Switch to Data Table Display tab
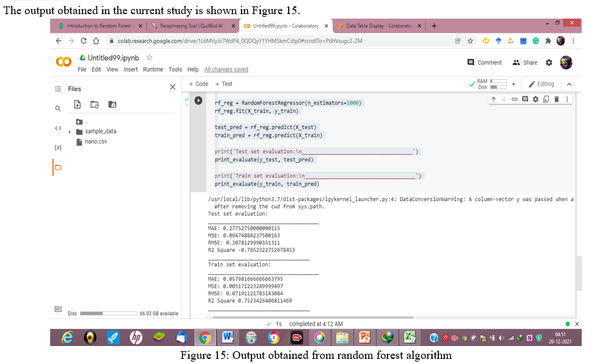 click(379, 26)
